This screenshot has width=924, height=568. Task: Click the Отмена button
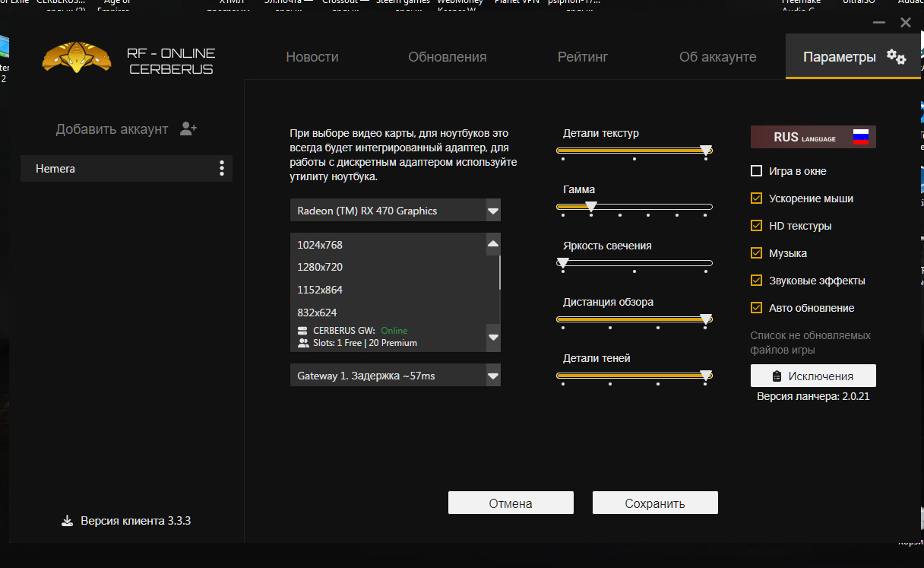coord(511,503)
